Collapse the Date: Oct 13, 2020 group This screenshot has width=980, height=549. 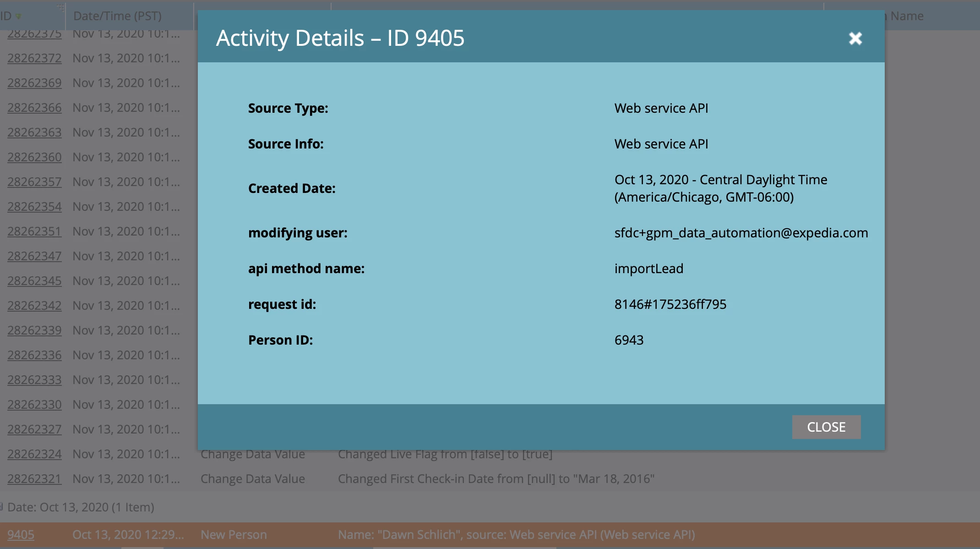(x=2, y=507)
